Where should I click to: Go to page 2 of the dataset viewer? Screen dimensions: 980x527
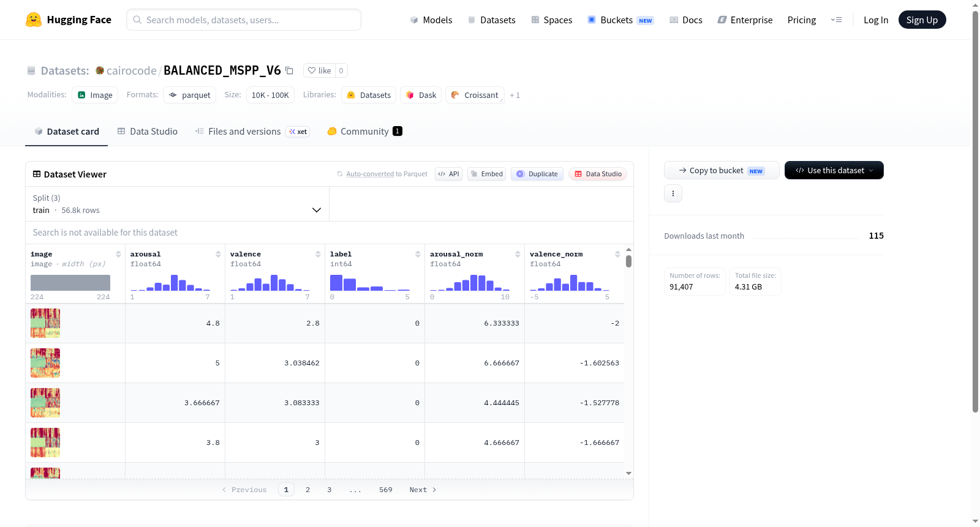307,490
